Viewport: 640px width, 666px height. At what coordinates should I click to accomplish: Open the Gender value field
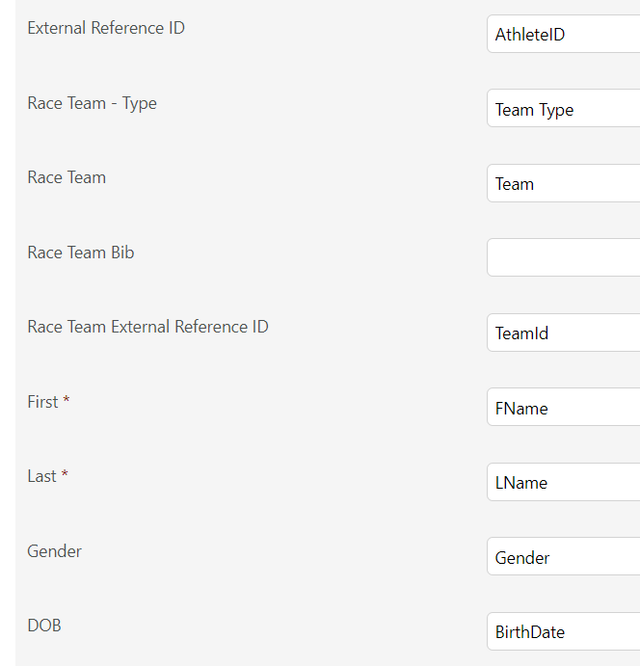coord(564,556)
